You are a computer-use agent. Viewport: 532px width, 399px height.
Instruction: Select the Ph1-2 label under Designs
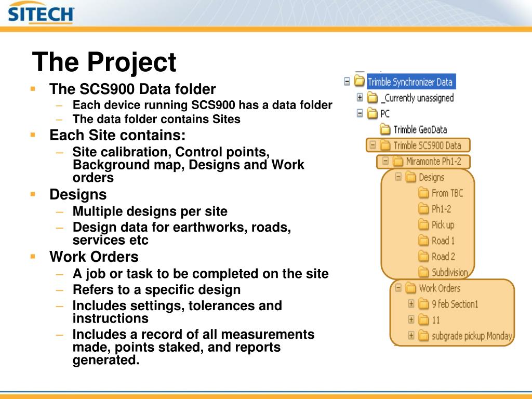[442, 209]
